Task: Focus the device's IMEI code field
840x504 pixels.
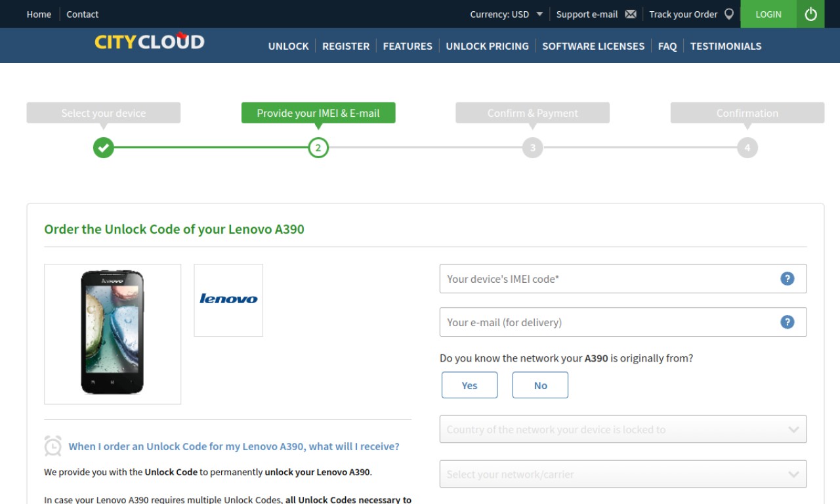Action: [623, 279]
